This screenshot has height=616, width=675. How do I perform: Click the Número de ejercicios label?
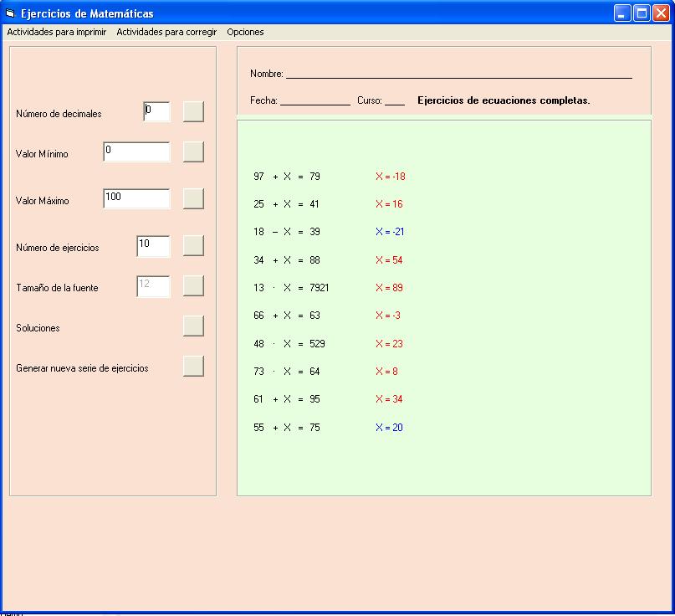[57, 248]
